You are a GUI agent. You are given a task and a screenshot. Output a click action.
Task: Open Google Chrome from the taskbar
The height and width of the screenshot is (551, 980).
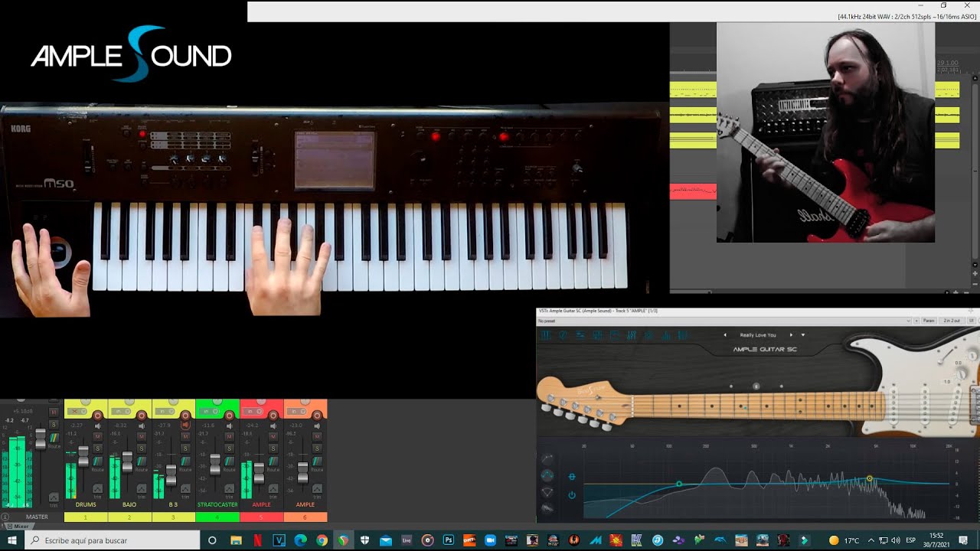322,540
